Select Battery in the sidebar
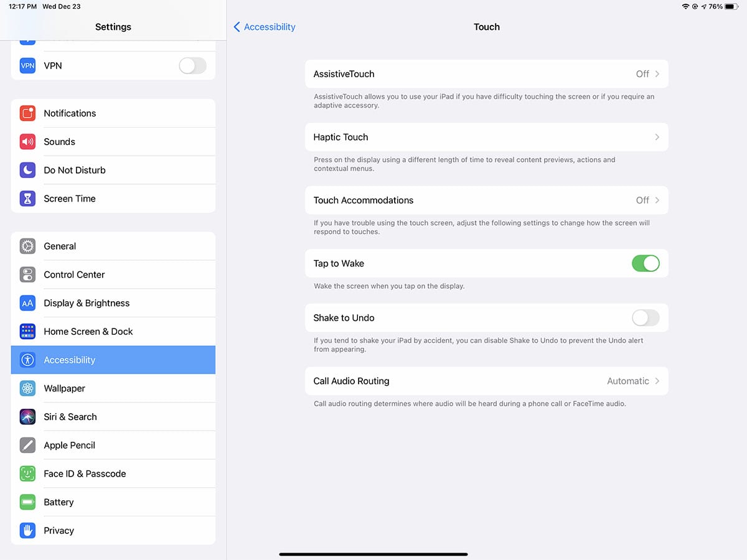This screenshot has height=560, width=747. (113, 502)
